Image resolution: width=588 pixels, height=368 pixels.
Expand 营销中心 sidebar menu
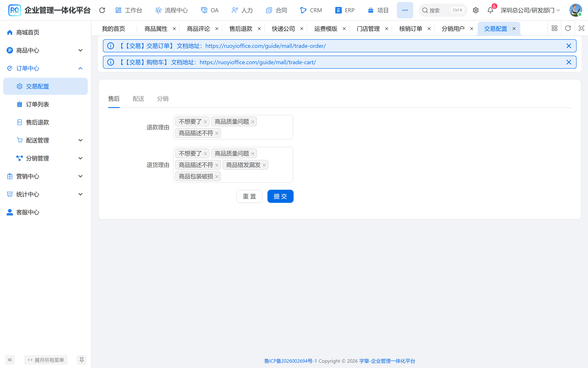(46, 176)
